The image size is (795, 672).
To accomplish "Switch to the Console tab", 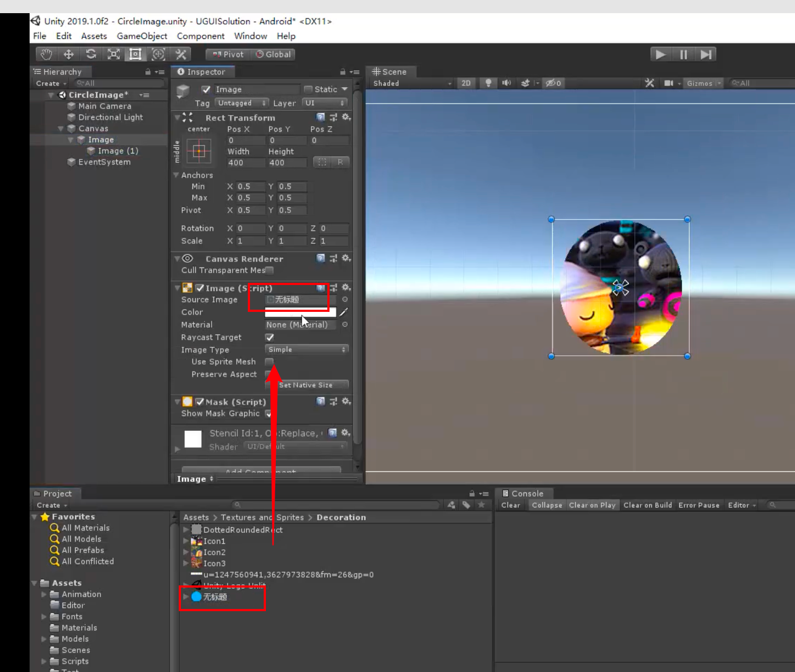I will pos(523,493).
